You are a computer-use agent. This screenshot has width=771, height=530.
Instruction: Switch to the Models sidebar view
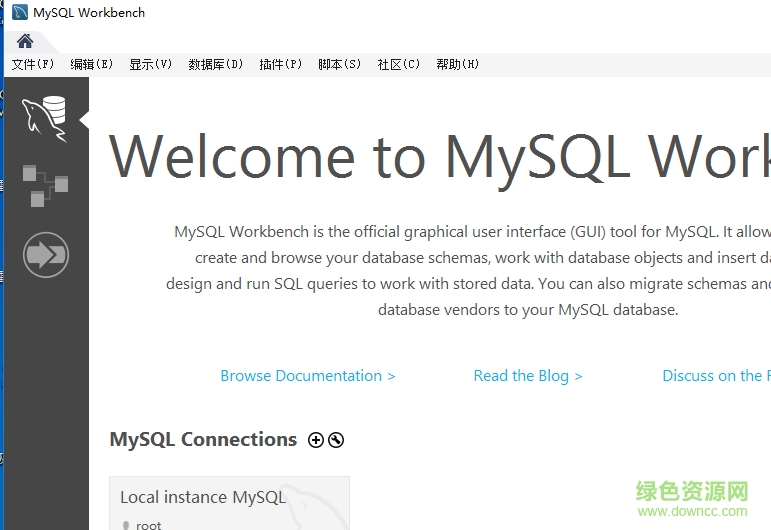45,186
